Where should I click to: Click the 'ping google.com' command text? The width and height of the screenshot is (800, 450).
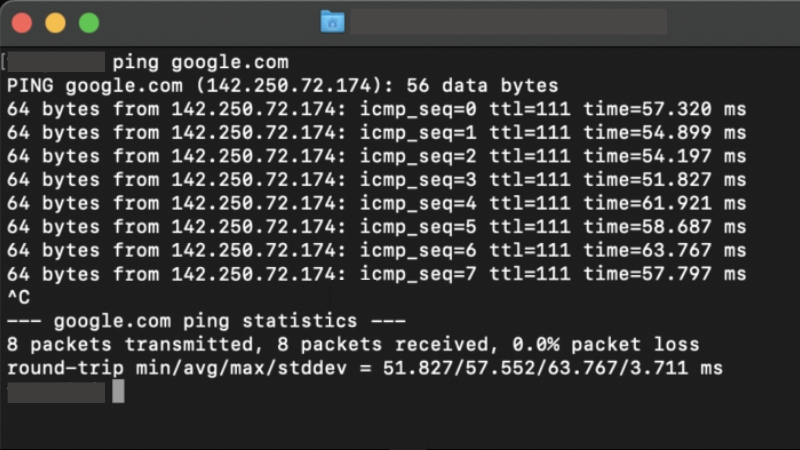[201, 63]
